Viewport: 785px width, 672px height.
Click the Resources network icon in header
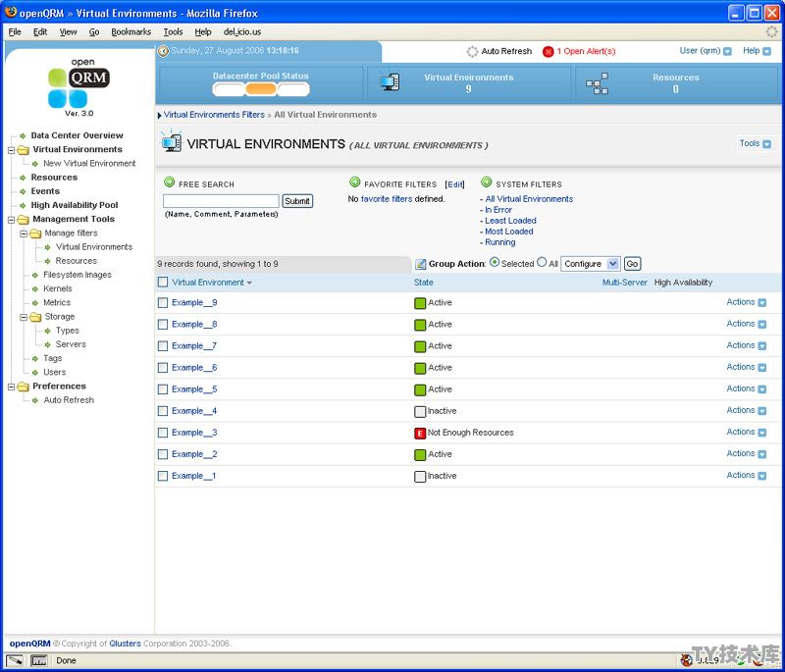click(597, 83)
